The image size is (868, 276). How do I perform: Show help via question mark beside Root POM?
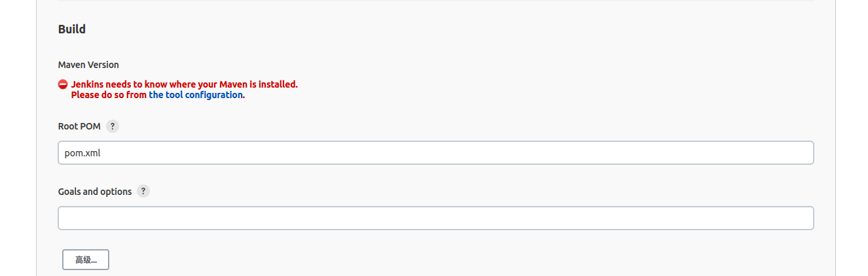113,126
